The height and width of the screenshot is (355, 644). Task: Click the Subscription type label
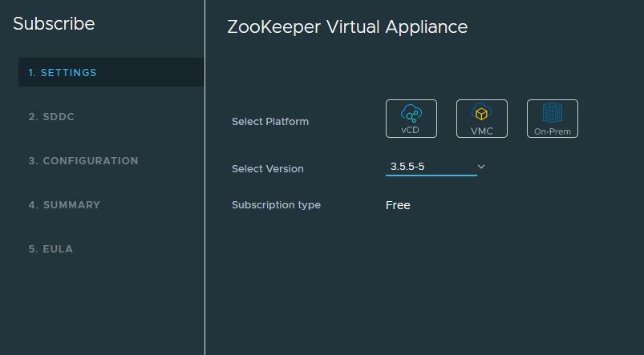click(x=276, y=205)
